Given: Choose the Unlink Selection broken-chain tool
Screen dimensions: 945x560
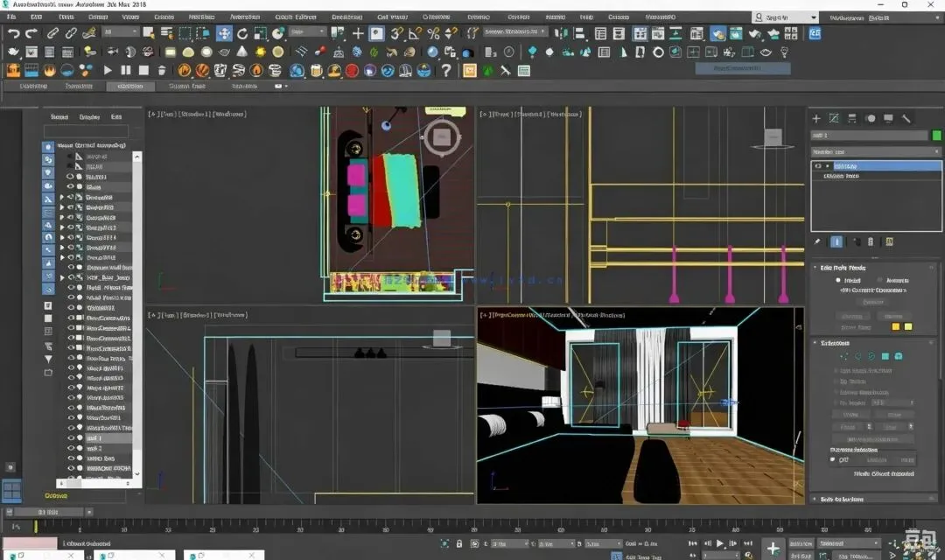Looking at the screenshot, I should tap(71, 33).
